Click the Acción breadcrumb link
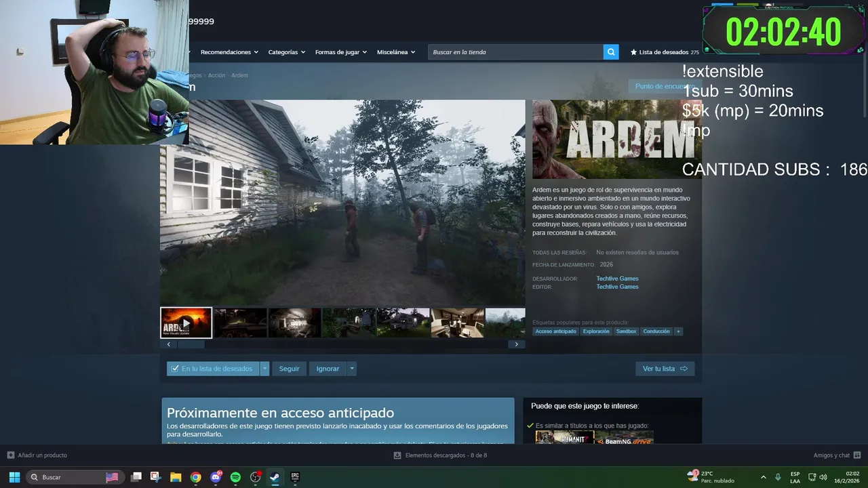The image size is (868, 488). 216,75
